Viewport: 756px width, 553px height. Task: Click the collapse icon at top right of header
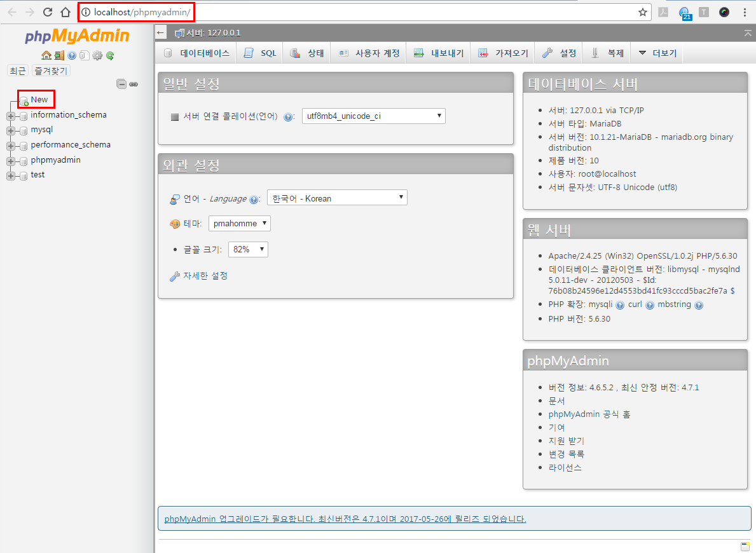pos(748,33)
